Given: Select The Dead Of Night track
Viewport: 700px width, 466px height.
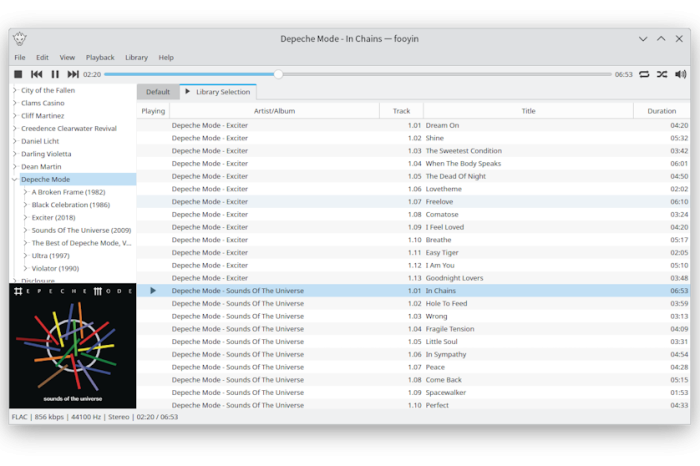Looking at the screenshot, I should tap(413, 176).
